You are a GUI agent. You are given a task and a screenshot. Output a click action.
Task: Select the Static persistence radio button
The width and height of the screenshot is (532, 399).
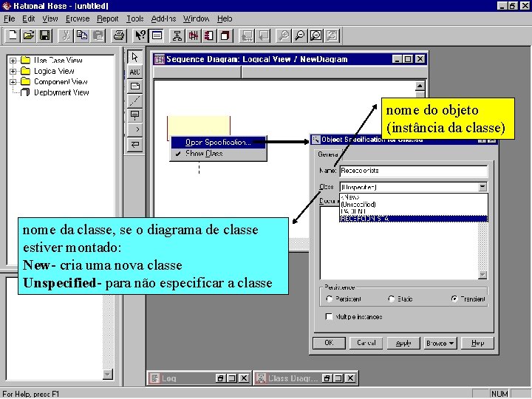coord(391,299)
